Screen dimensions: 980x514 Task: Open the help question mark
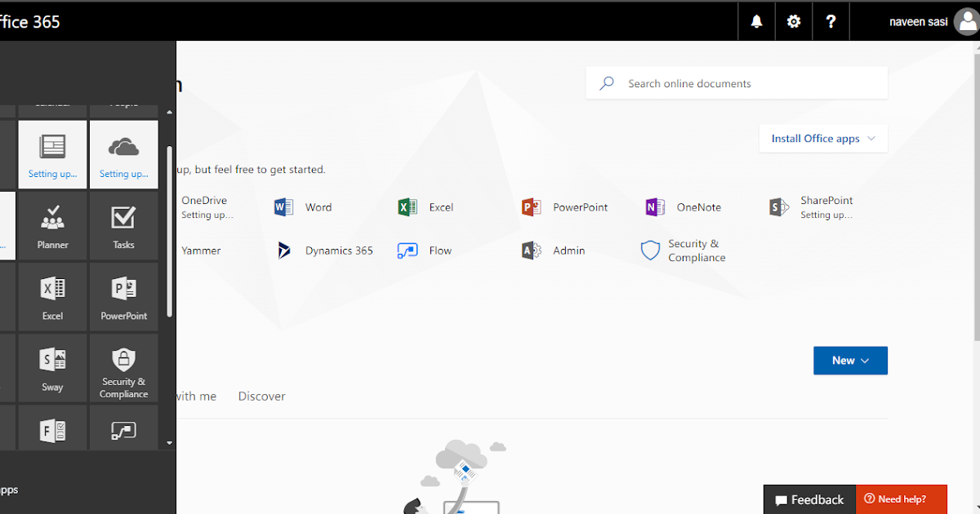click(831, 21)
